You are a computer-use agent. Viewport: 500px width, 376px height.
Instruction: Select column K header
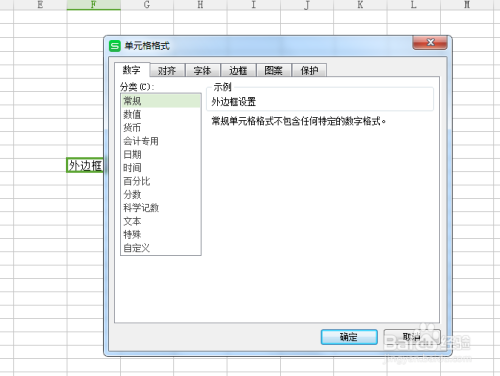360,5
